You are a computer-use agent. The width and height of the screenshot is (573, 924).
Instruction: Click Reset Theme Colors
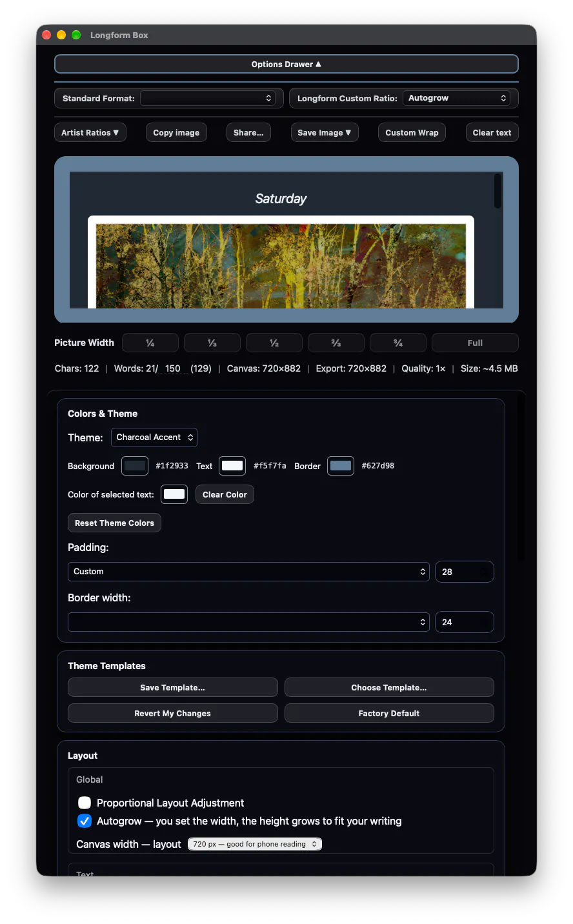click(114, 523)
